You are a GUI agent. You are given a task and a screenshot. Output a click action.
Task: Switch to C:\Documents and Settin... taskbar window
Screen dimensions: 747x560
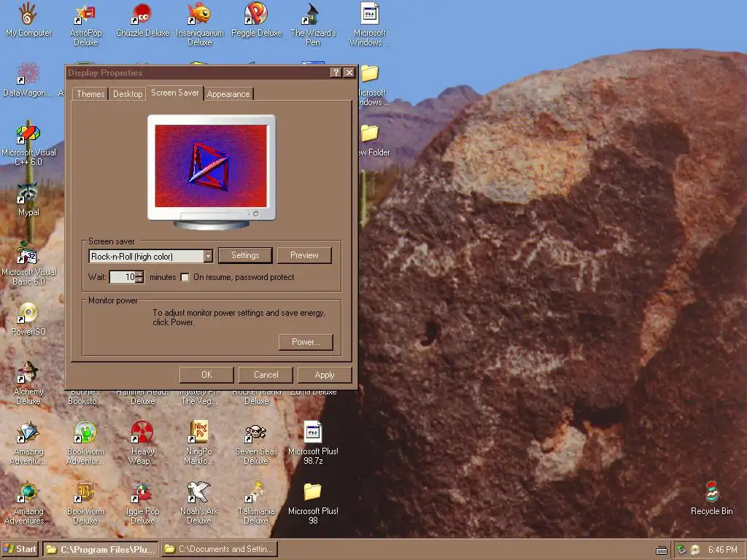220,549
